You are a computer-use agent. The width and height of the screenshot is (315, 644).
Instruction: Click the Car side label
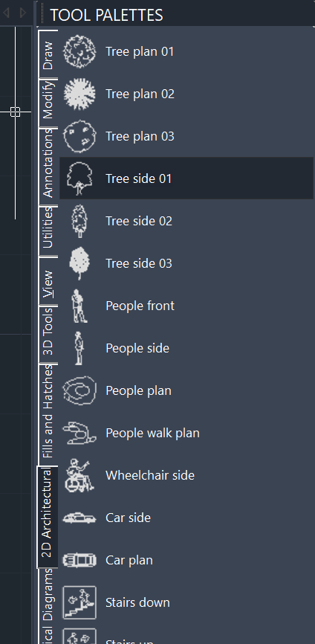(128, 518)
